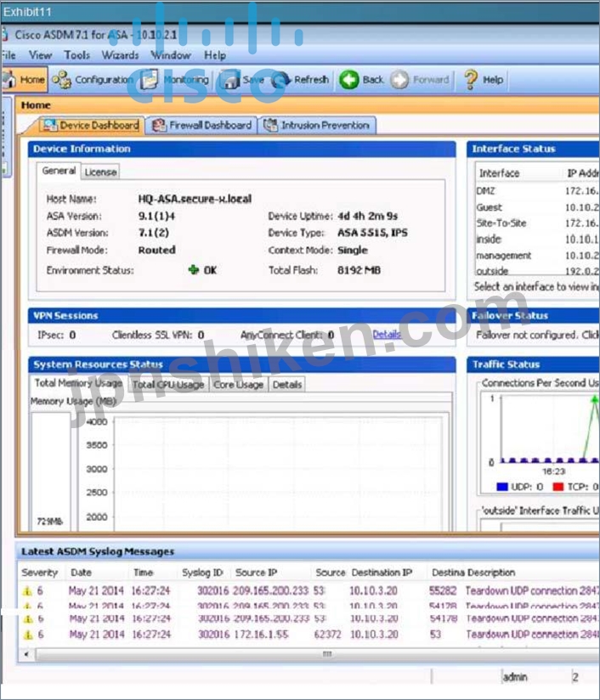Click warning icon on port 55282 row

point(28,591)
